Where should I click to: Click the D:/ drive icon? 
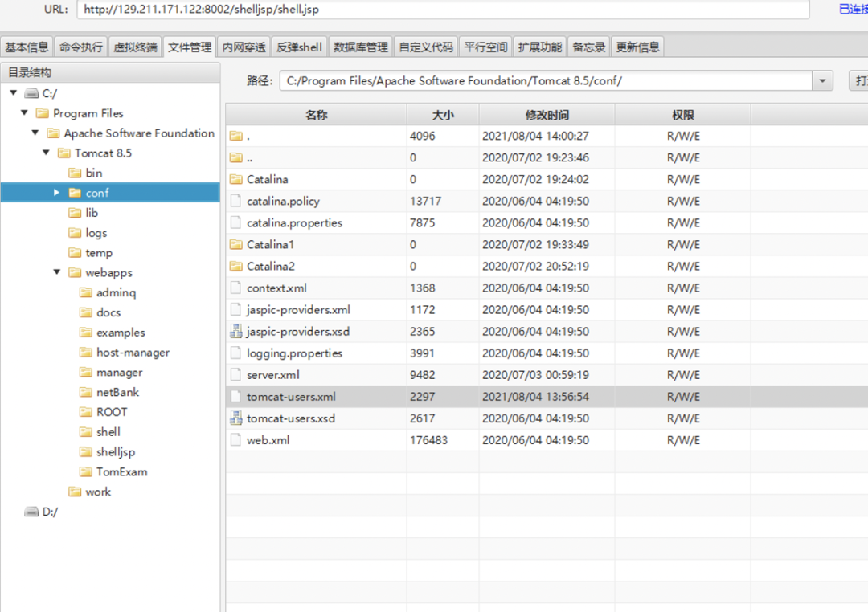(x=31, y=512)
